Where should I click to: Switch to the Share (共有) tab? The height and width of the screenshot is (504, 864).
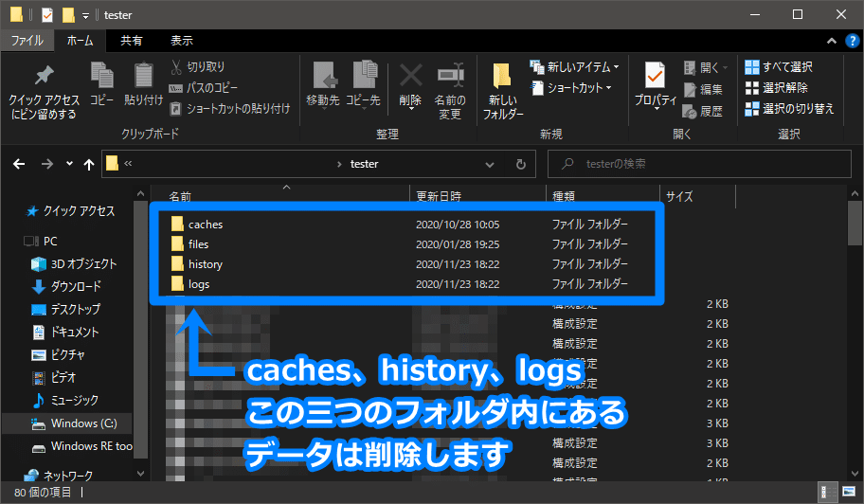tap(131, 40)
